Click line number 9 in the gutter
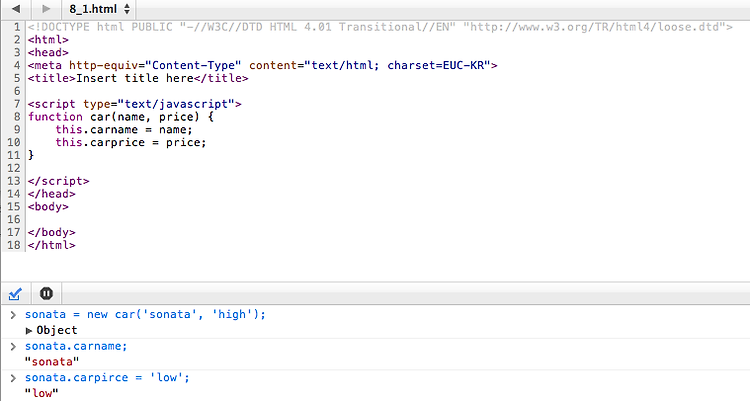This screenshot has width=750, height=401. click(17, 130)
